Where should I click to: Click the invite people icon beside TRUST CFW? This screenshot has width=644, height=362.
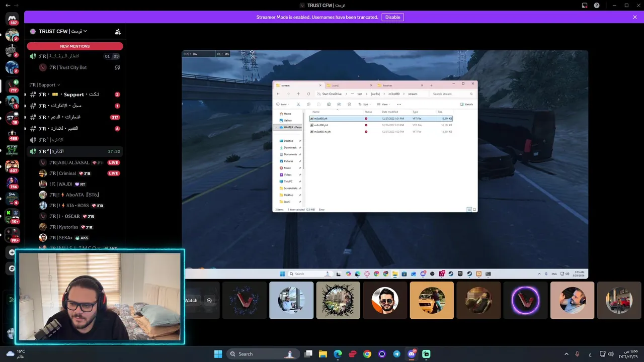click(x=118, y=31)
